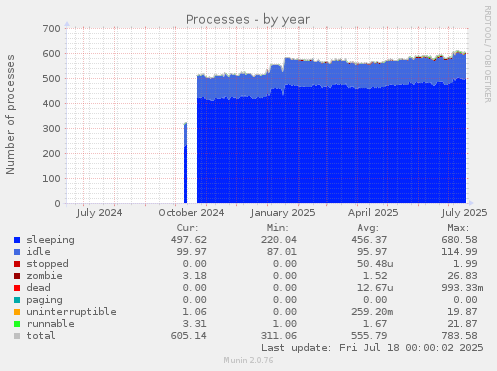Select the 'dead' legend label
497x371 pixels.
tap(38, 288)
